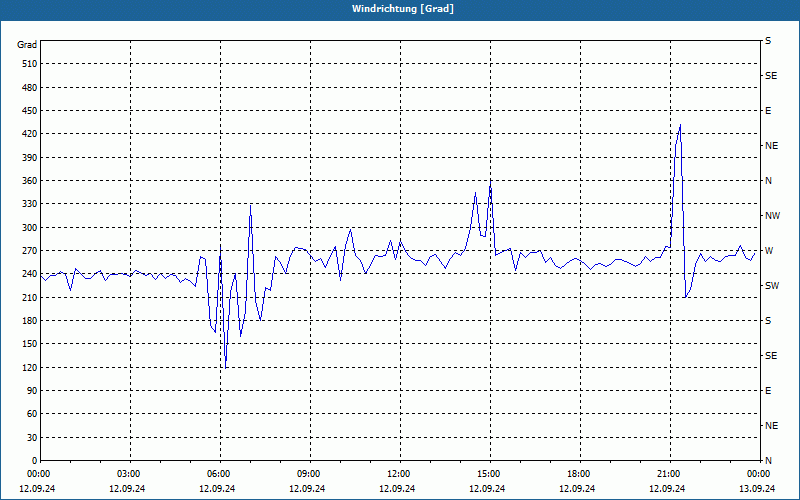The image size is (800, 500).
Task: Select the 150 axis value
Action: coord(30,344)
